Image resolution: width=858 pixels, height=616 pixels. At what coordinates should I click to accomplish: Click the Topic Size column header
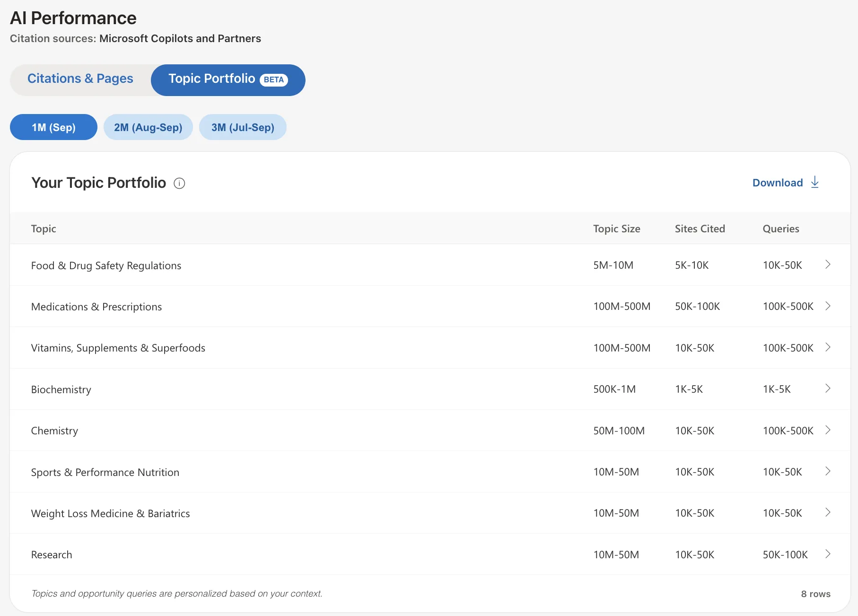[x=617, y=229]
